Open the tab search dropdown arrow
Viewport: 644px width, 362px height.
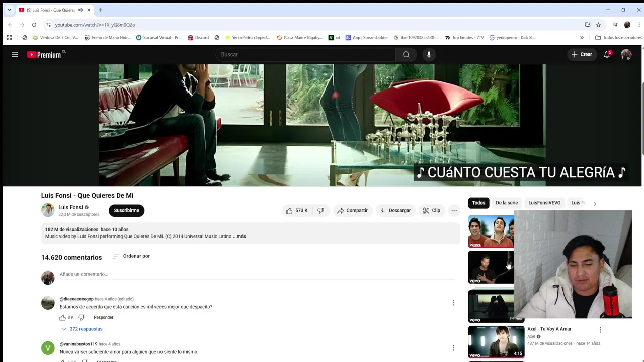(9, 10)
